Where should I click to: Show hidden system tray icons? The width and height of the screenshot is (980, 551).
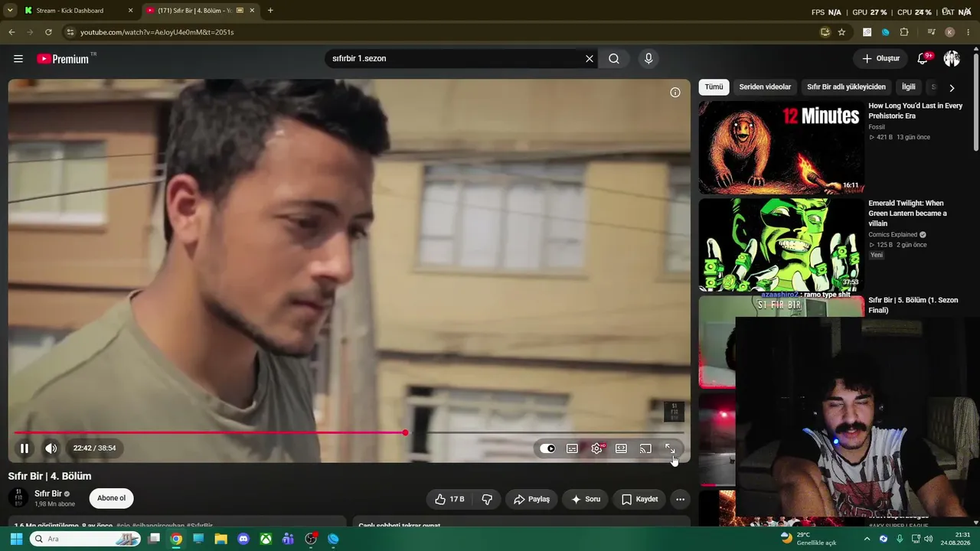(867, 539)
